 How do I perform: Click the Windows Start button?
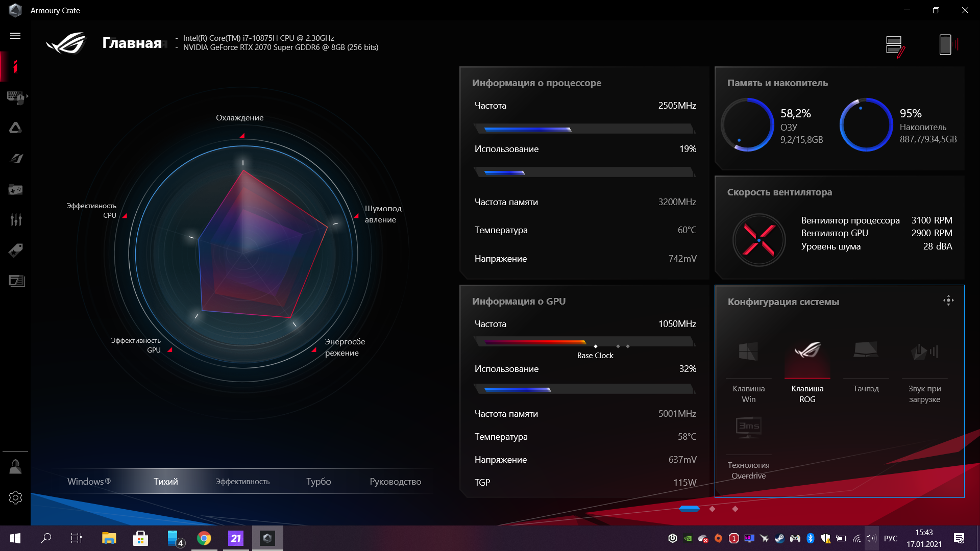pyautogui.click(x=15, y=538)
